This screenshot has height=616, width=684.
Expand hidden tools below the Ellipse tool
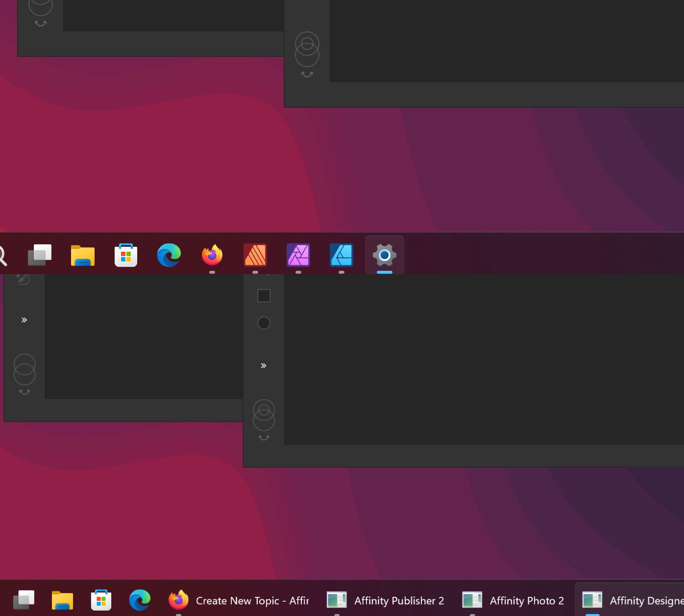264,366
